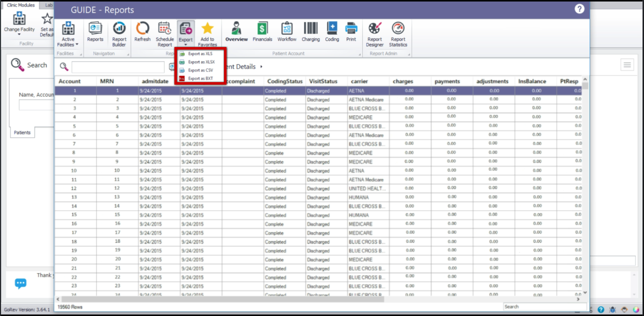Click HUMANA carrier cell in row 13
Screen dimensions: 644x316
[x=368, y=197]
